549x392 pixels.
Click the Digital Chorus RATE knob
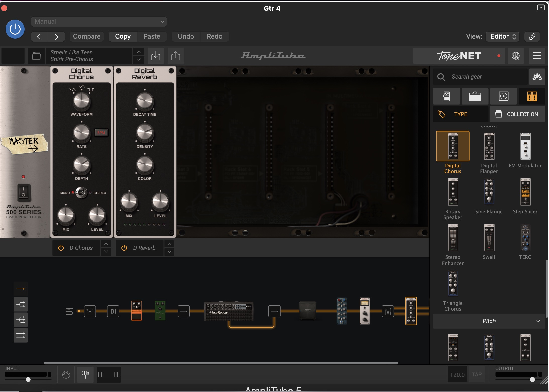coord(81,133)
